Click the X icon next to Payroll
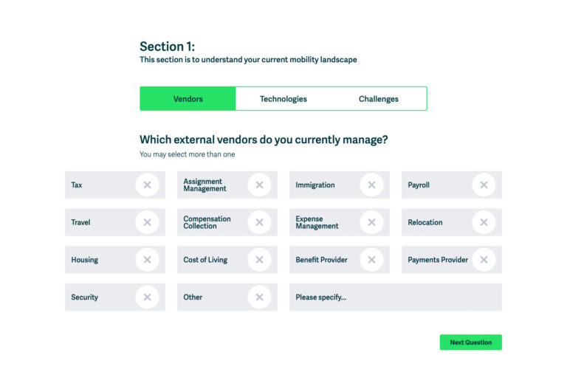 point(484,185)
